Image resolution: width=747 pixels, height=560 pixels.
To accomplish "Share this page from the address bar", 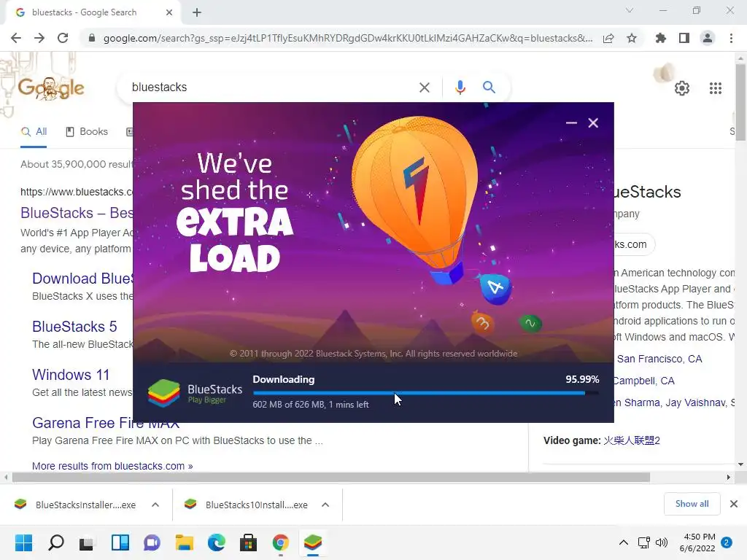I will point(608,38).
